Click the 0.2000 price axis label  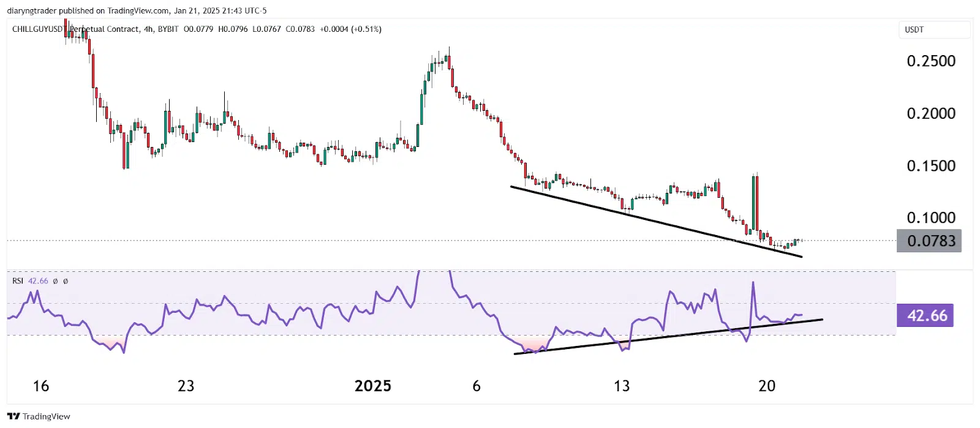coord(930,114)
